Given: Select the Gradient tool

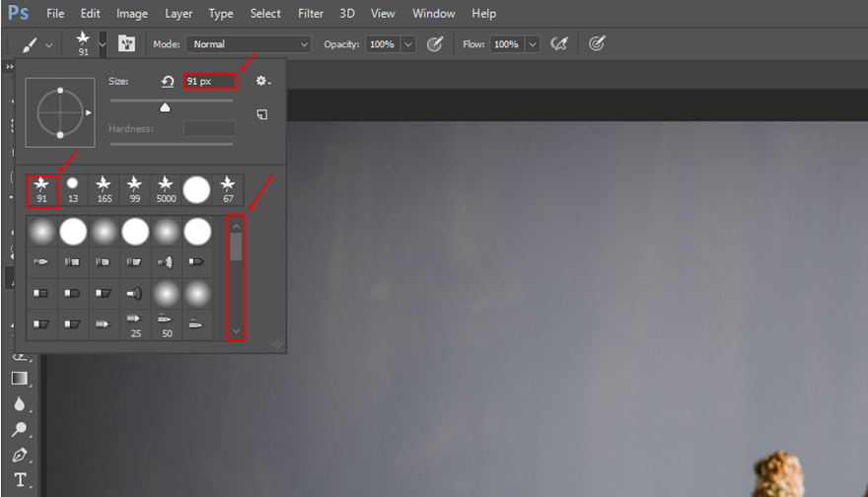Looking at the screenshot, I should [x=20, y=379].
